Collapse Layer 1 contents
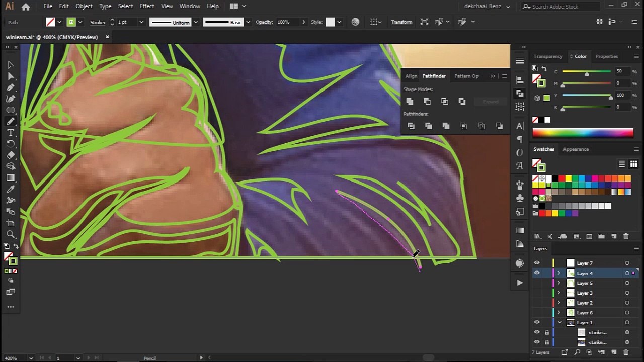Screen dimensions: 644x362 point(559,322)
